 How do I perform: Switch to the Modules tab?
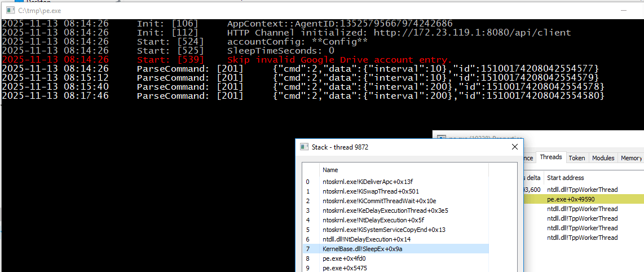tap(603, 158)
